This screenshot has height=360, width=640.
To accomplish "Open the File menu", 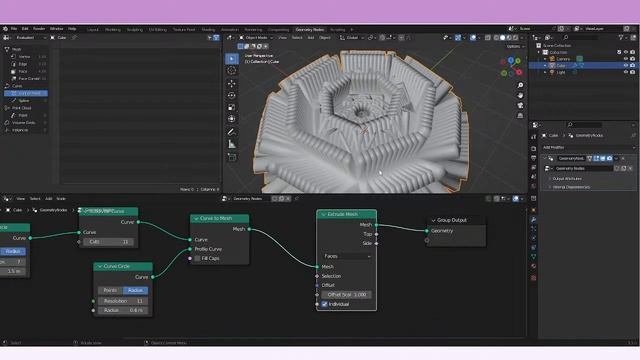I will 14,29.
